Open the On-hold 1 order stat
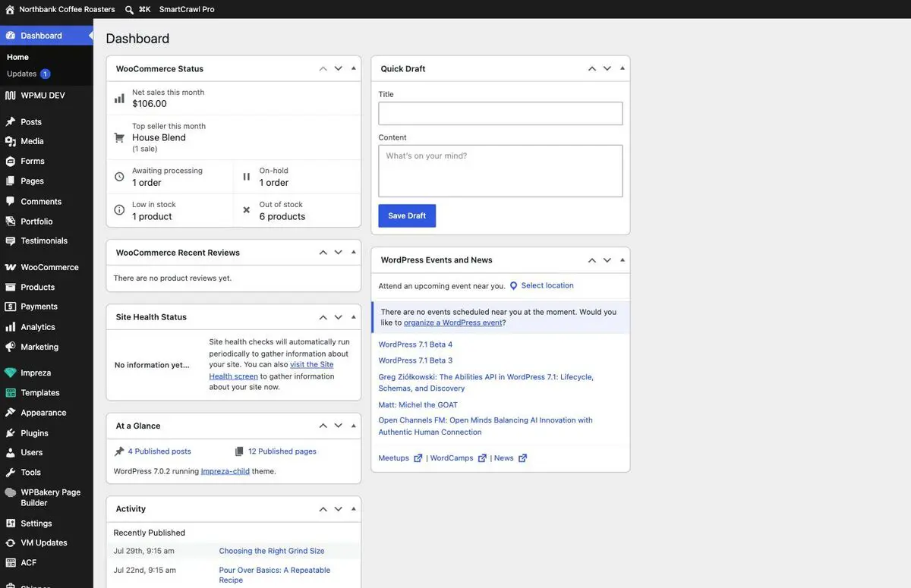Image resolution: width=911 pixels, height=588 pixels. coord(298,177)
